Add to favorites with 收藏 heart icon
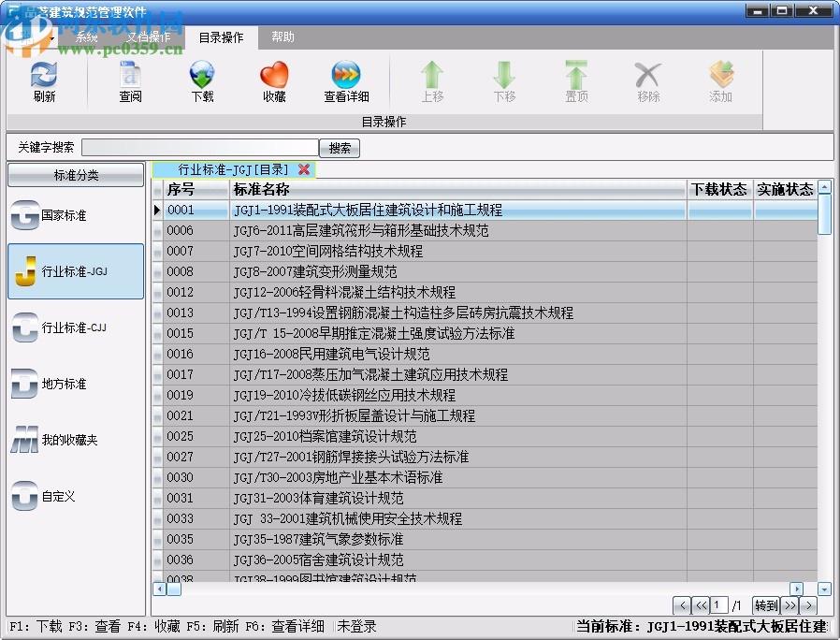 click(x=274, y=80)
